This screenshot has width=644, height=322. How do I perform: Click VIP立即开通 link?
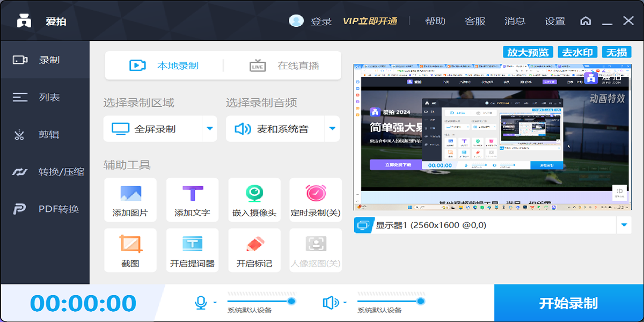(370, 21)
